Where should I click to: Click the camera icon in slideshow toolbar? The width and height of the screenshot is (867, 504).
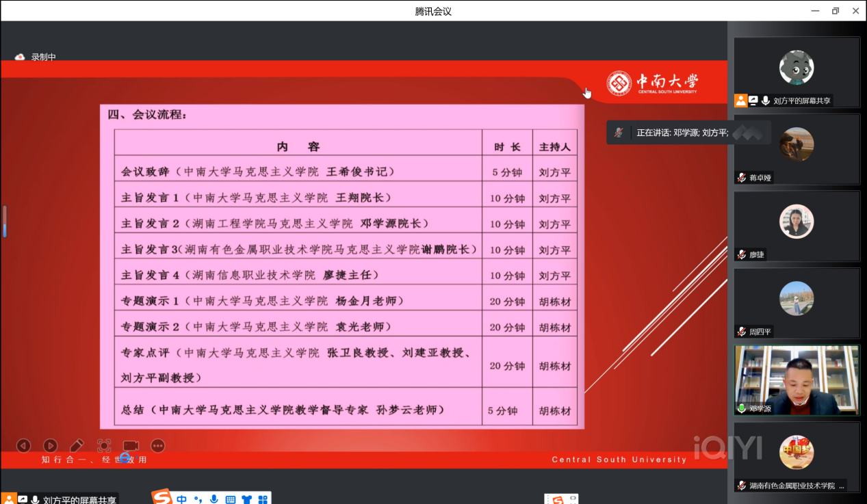(x=131, y=446)
